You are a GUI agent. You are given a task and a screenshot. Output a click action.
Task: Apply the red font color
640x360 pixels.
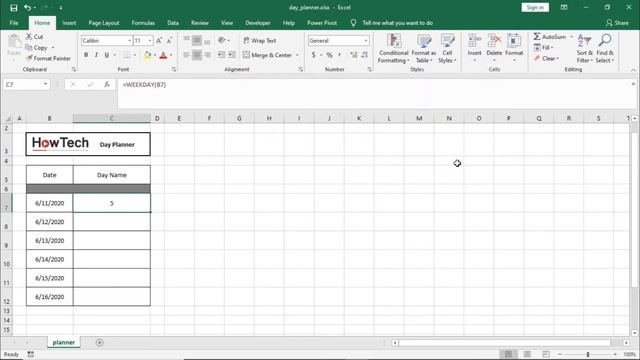(x=163, y=55)
